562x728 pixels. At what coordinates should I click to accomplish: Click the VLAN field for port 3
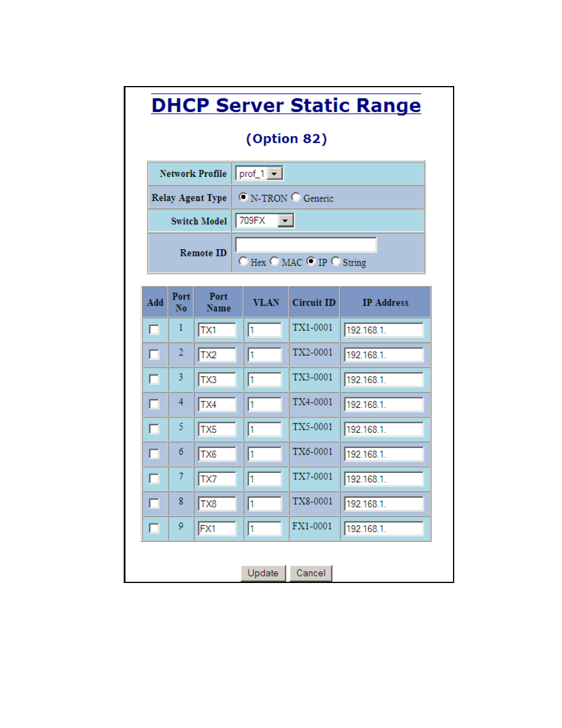(x=265, y=380)
